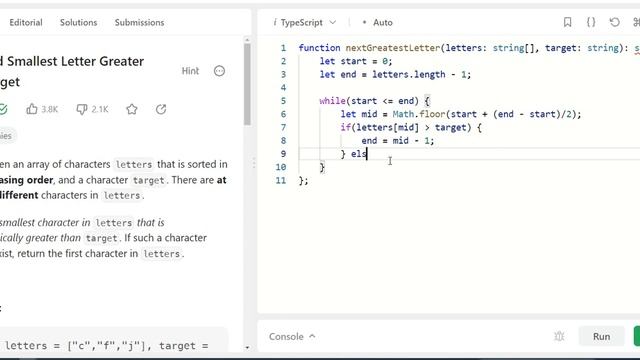Open the Solutions tab
This screenshot has height=360, width=640.
point(78,22)
